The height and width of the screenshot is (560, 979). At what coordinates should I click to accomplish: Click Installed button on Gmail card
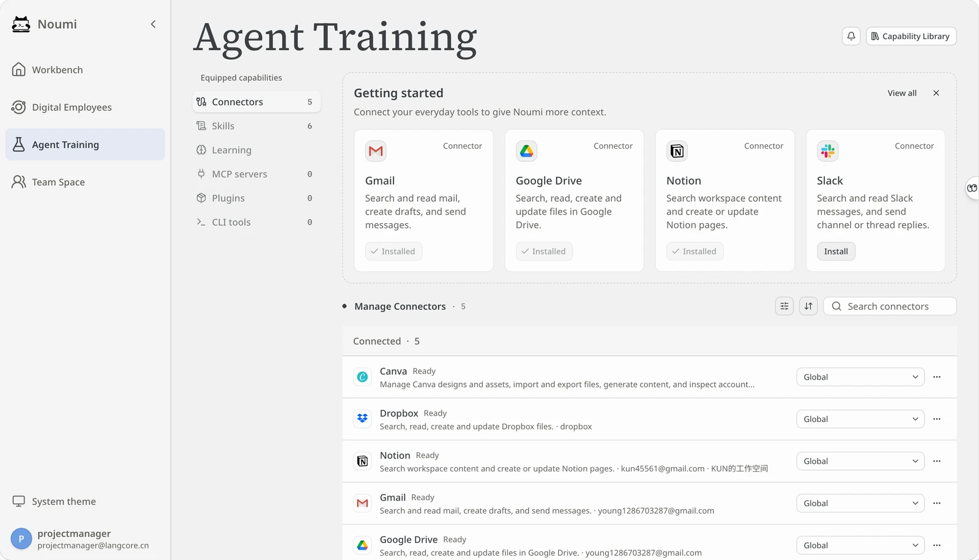tap(393, 251)
